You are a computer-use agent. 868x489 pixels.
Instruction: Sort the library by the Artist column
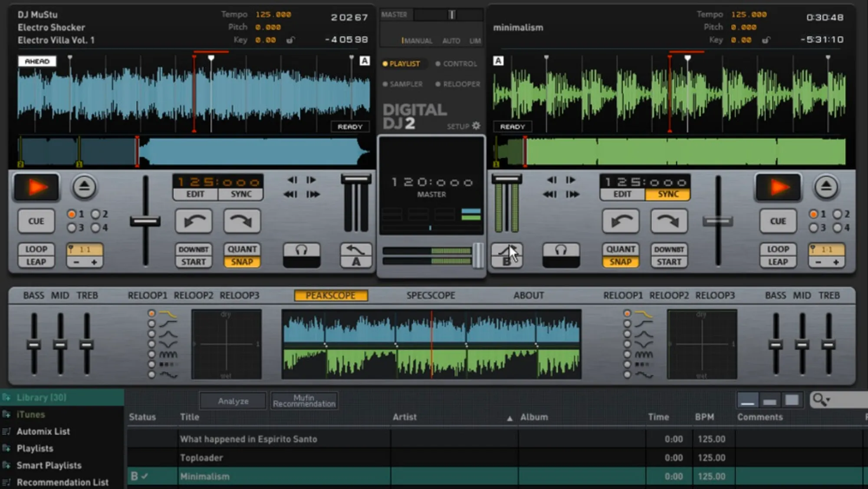pyautogui.click(x=404, y=417)
